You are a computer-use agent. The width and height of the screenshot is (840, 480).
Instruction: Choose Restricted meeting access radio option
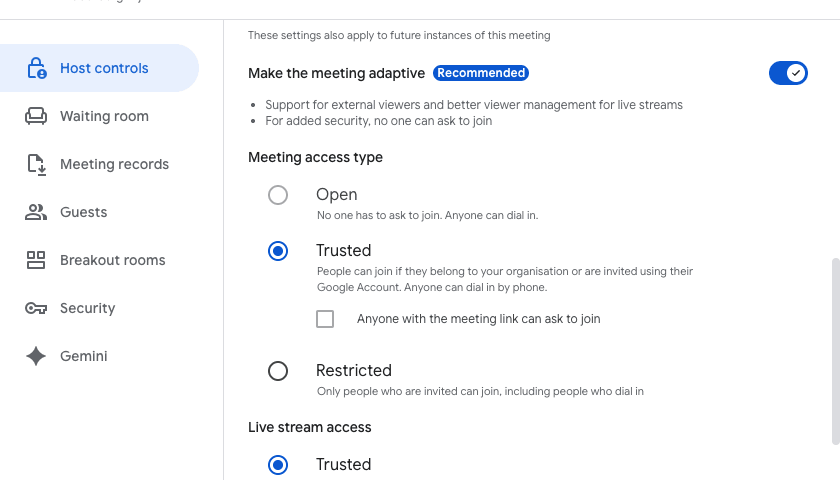(x=278, y=371)
